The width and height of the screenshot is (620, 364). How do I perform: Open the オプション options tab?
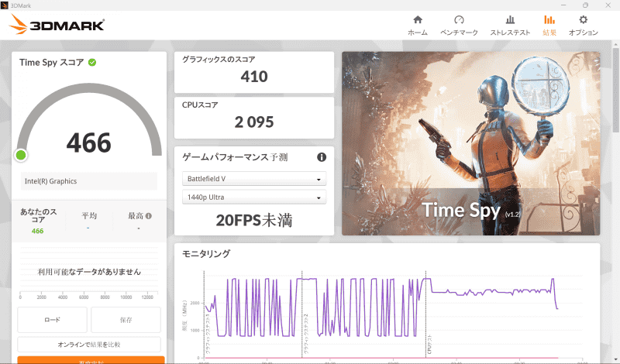click(x=584, y=26)
